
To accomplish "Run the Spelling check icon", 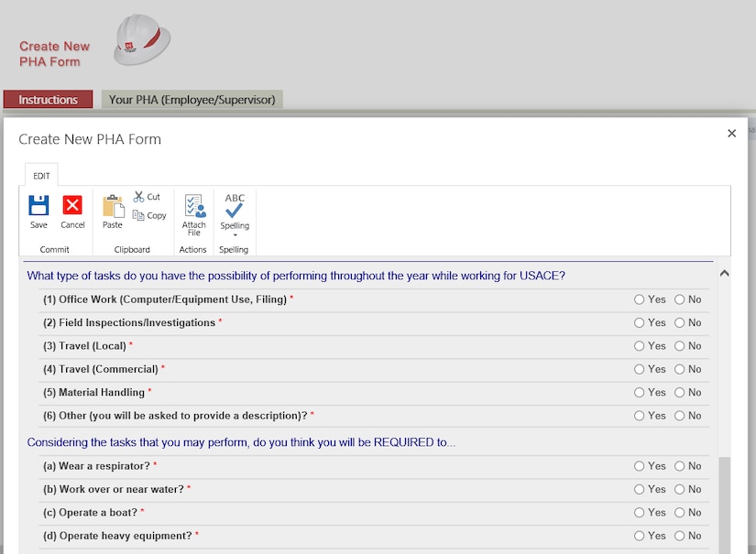I will (x=235, y=205).
